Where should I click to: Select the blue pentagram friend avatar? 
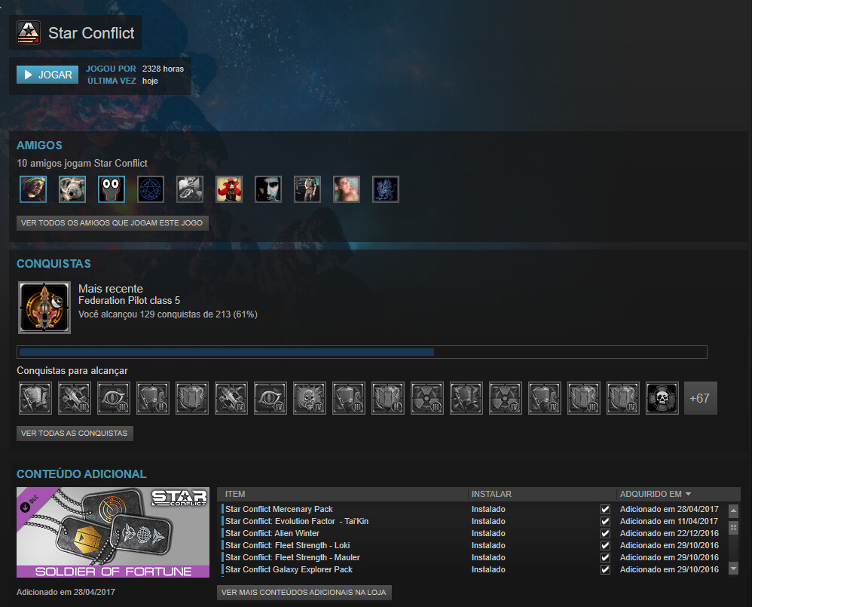(151, 189)
